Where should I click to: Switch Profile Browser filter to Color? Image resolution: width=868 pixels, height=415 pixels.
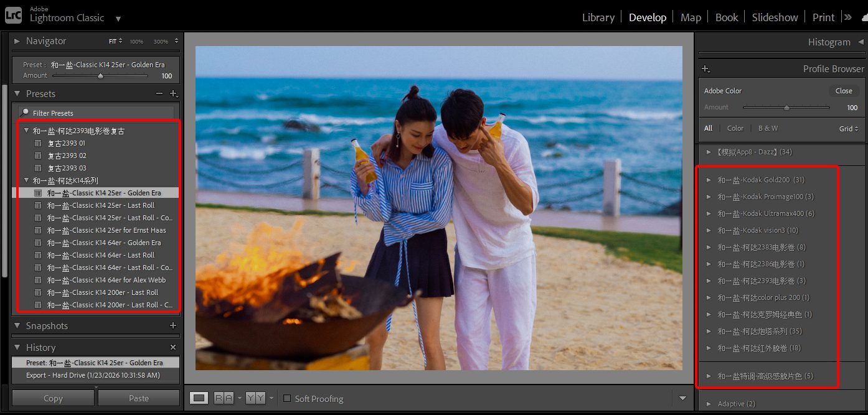point(735,128)
